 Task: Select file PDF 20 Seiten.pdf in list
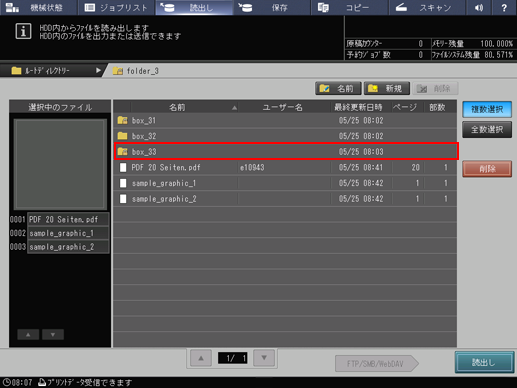[x=285, y=167]
